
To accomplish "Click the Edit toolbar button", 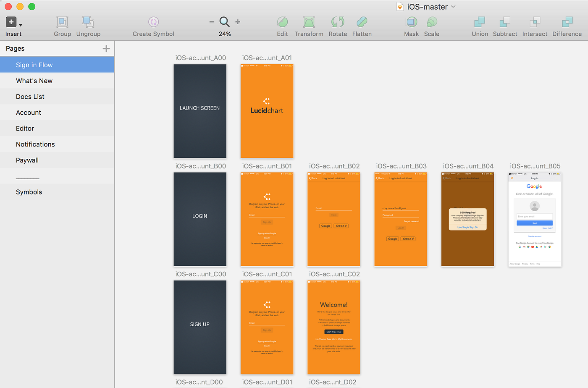I will [x=282, y=25].
